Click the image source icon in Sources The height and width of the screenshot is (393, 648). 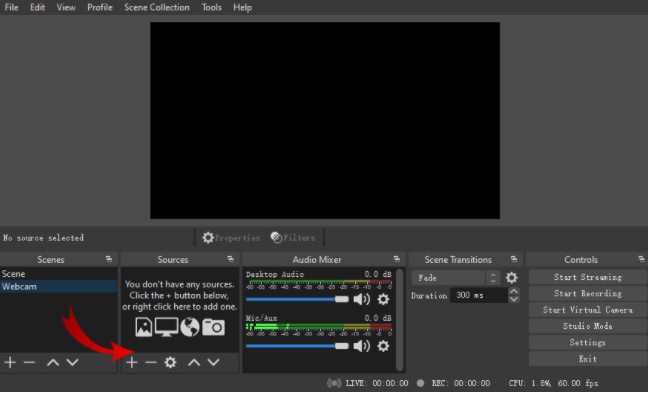[143, 327]
